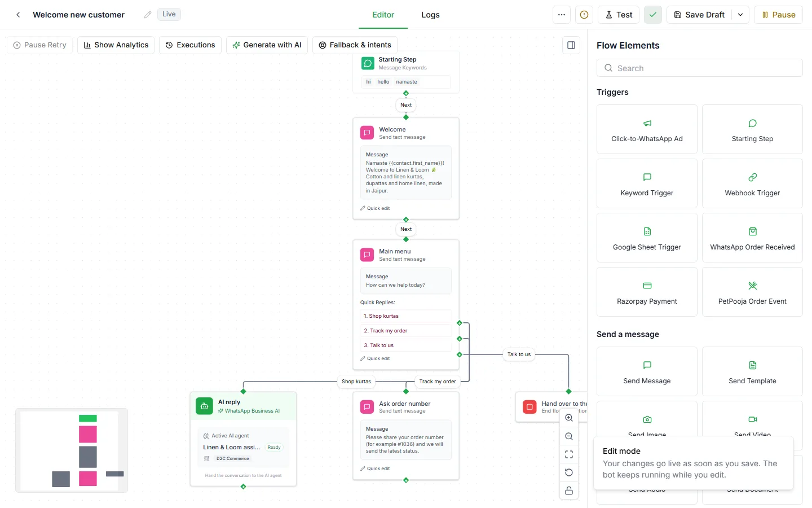Add Starting Step element

(752, 129)
